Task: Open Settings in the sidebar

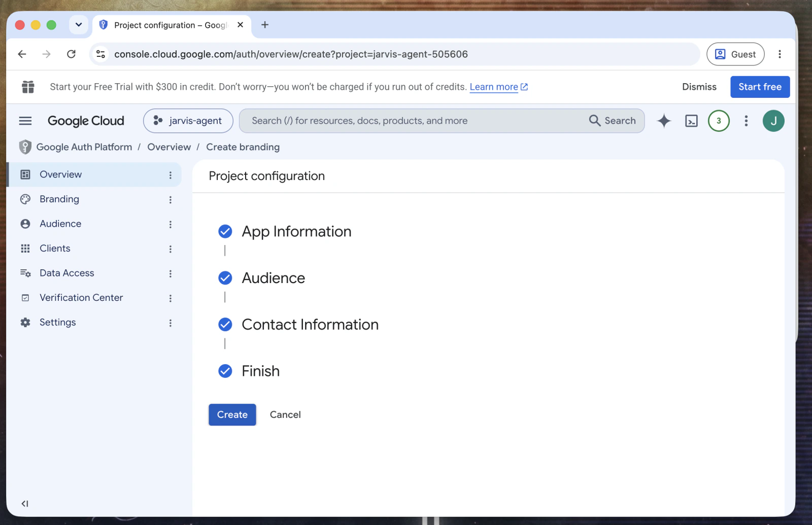Action: click(x=94, y=323)
